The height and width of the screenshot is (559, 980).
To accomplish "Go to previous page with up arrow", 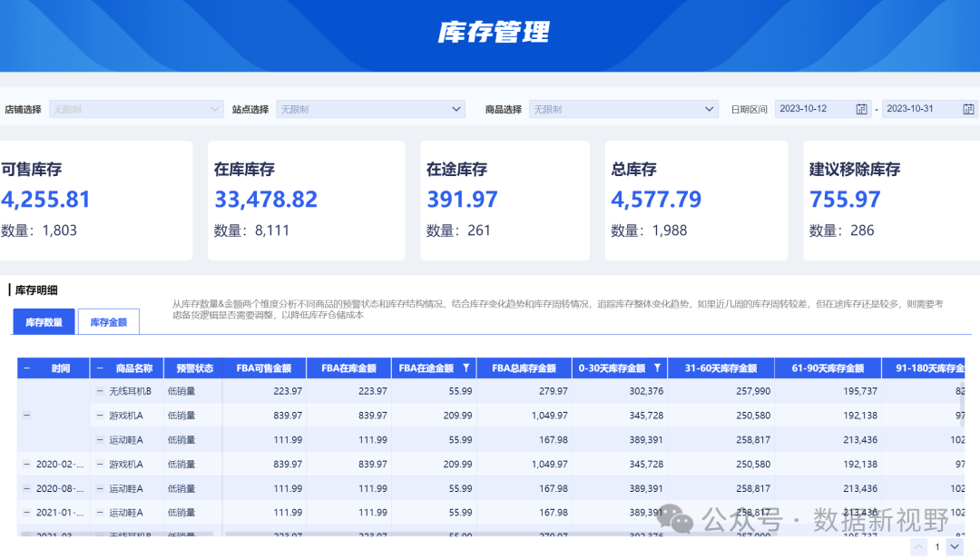I will coord(918,547).
